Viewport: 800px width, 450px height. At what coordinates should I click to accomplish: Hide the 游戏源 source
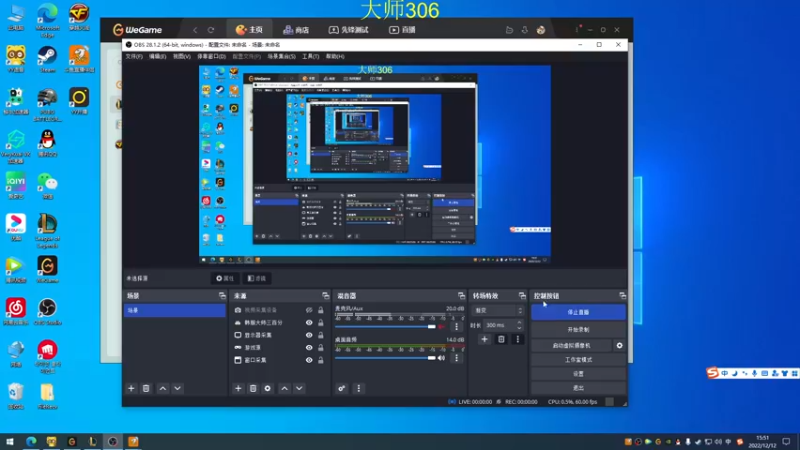point(309,347)
